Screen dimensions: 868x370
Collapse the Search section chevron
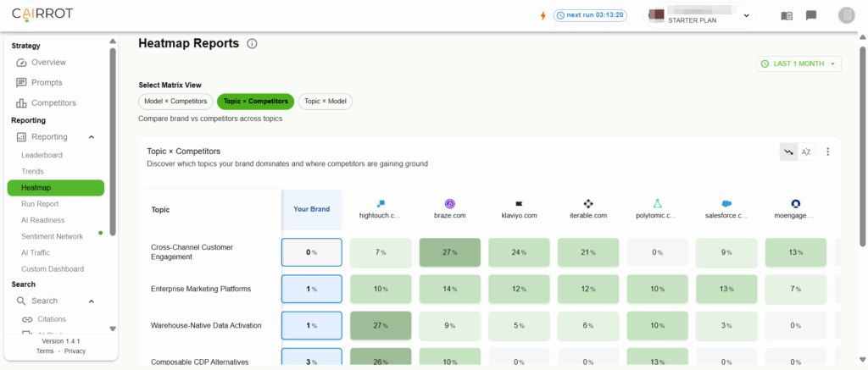point(92,301)
